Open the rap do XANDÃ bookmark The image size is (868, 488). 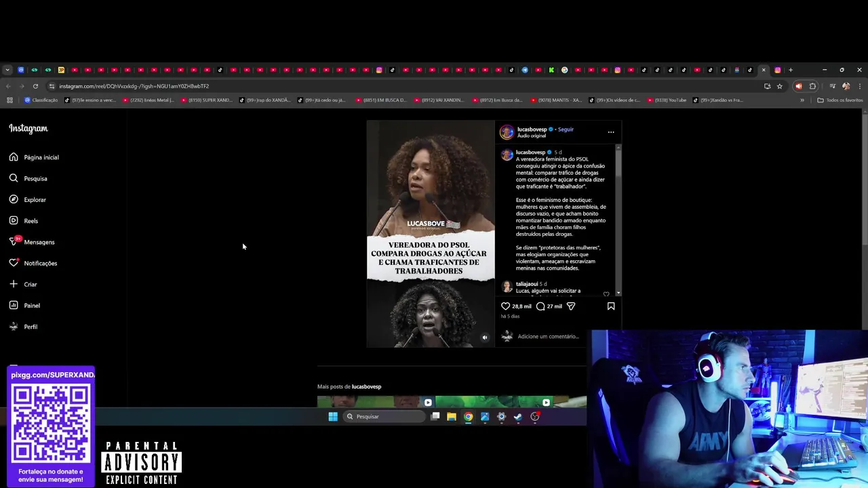tap(265, 100)
